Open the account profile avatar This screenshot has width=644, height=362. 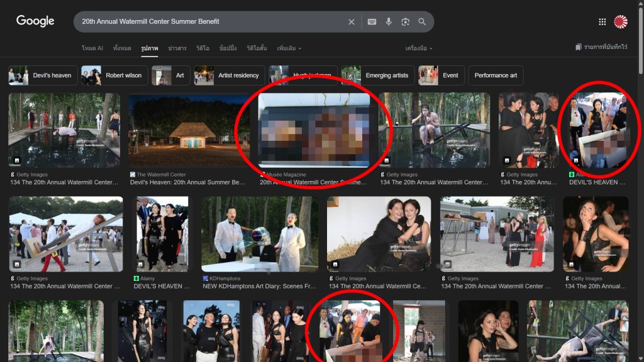click(x=621, y=22)
